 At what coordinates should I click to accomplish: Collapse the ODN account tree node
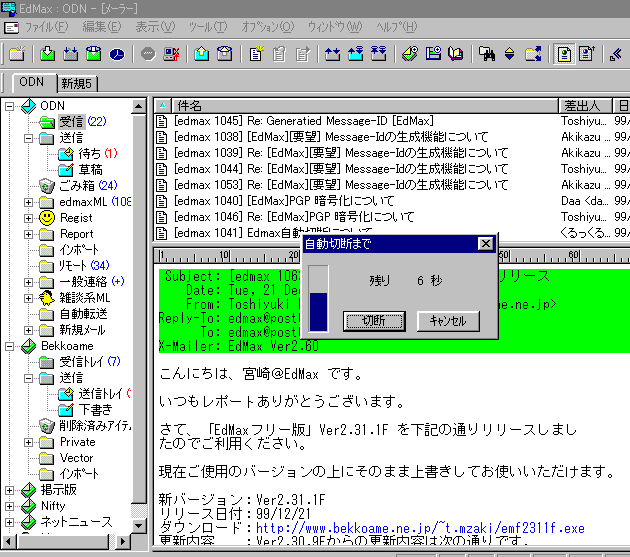point(9,106)
